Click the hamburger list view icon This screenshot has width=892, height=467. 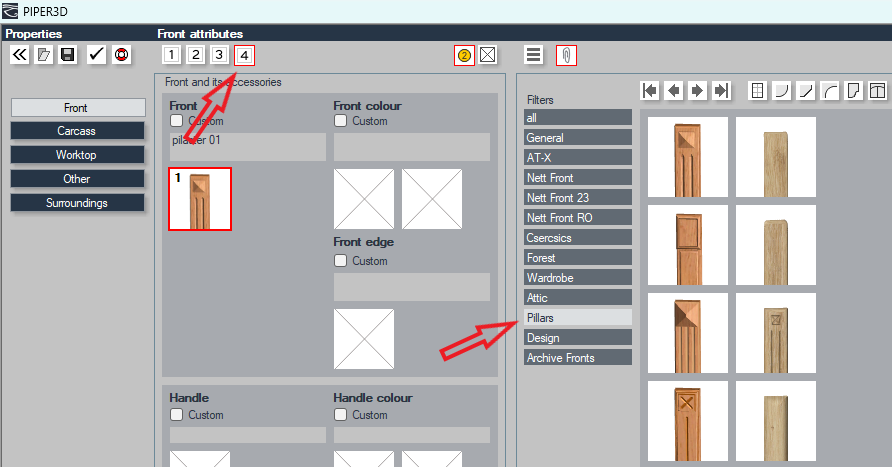pyautogui.click(x=534, y=55)
